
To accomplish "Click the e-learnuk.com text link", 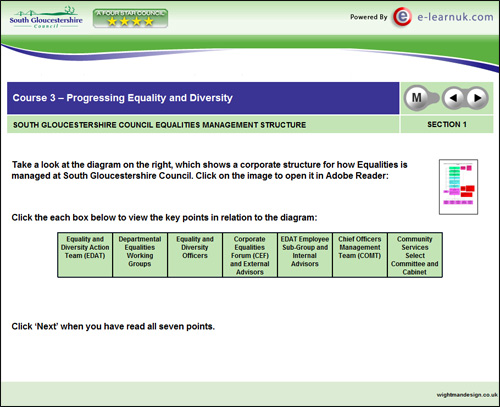I will (x=455, y=17).
